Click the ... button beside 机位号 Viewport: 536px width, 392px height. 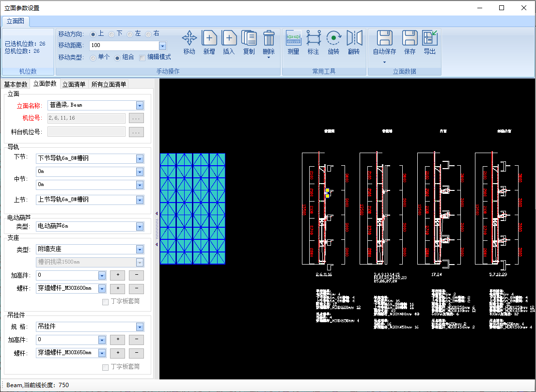136,118
